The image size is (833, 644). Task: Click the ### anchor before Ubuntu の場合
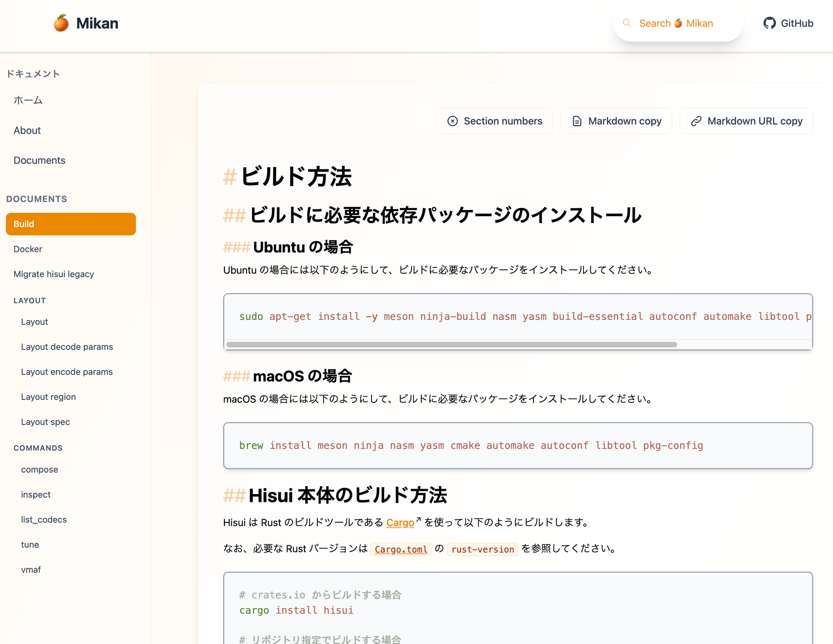pyautogui.click(x=236, y=247)
